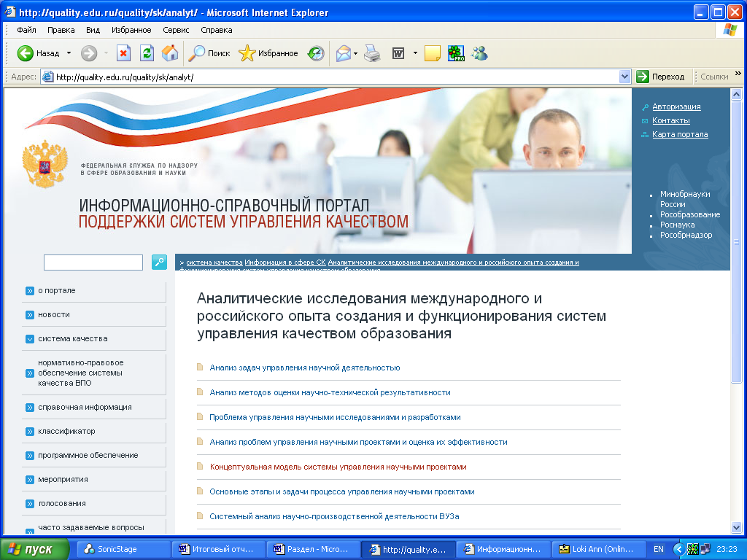Click the Forward arrow button

(x=89, y=53)
